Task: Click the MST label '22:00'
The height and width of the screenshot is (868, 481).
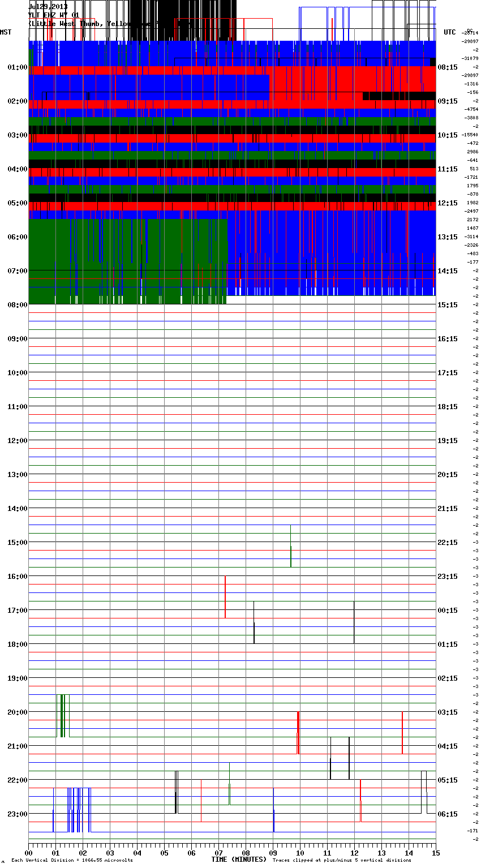Action: pos(18,780)
